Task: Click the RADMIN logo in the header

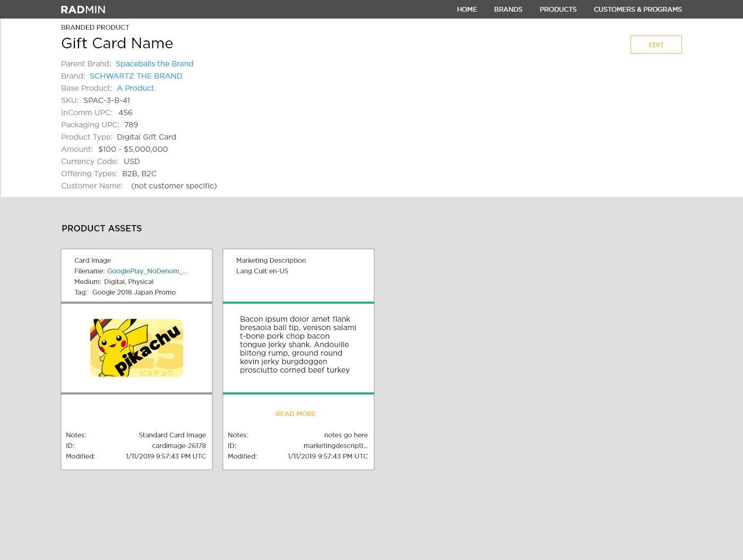Action: [x=83, y=9]
